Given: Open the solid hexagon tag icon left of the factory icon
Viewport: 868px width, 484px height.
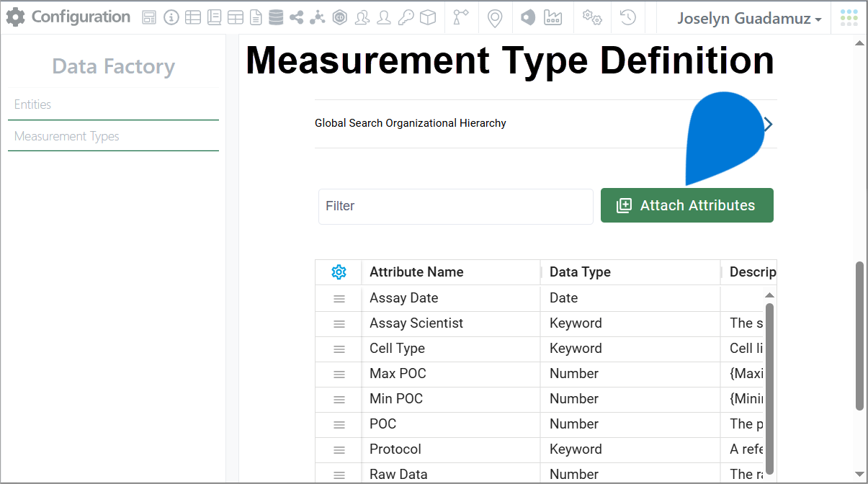Looking at the screenshot, I should (x=528, y=18).
